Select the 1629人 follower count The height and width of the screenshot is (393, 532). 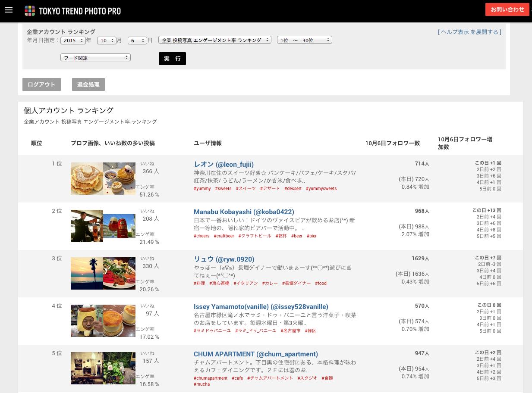coord(420,259)
